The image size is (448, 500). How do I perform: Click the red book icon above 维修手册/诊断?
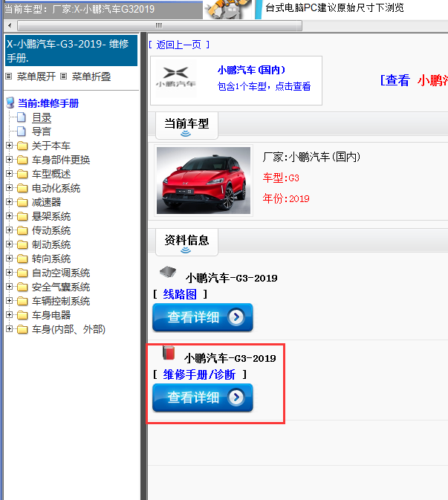(x=169, y=353)
